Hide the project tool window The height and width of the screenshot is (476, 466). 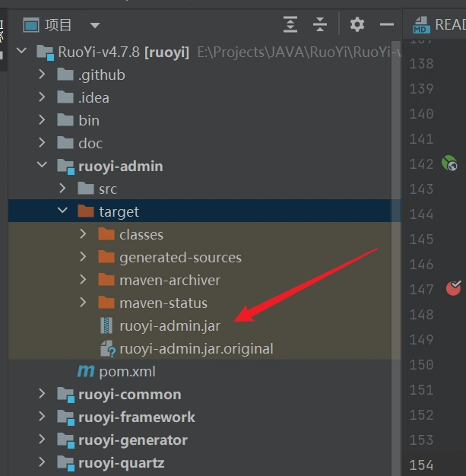pos(387,25)
